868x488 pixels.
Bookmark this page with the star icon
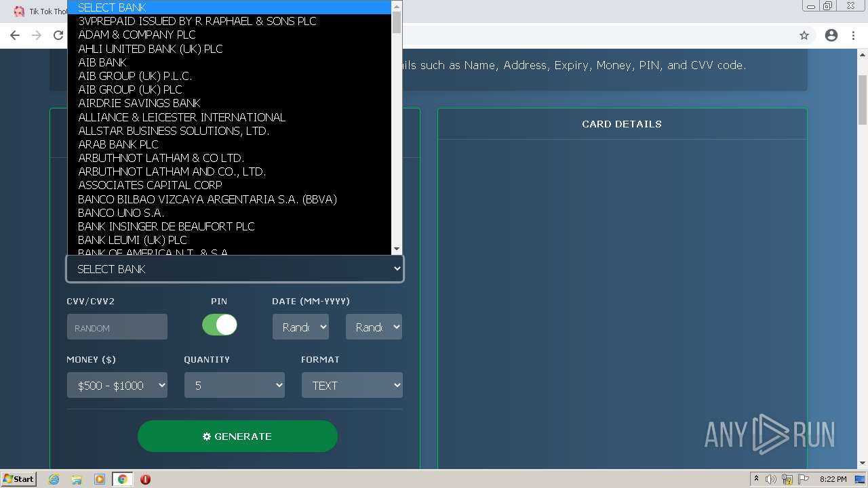[804, 35]
